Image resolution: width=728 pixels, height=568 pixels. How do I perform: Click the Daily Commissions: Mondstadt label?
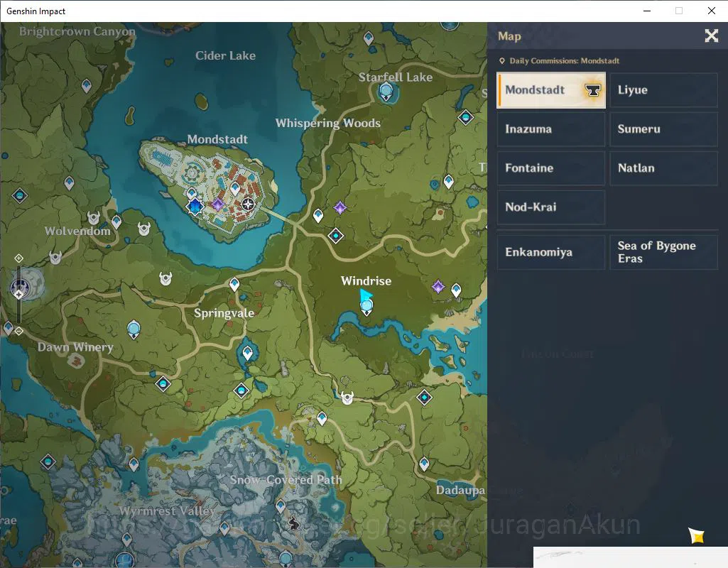[x=564, y=61]
